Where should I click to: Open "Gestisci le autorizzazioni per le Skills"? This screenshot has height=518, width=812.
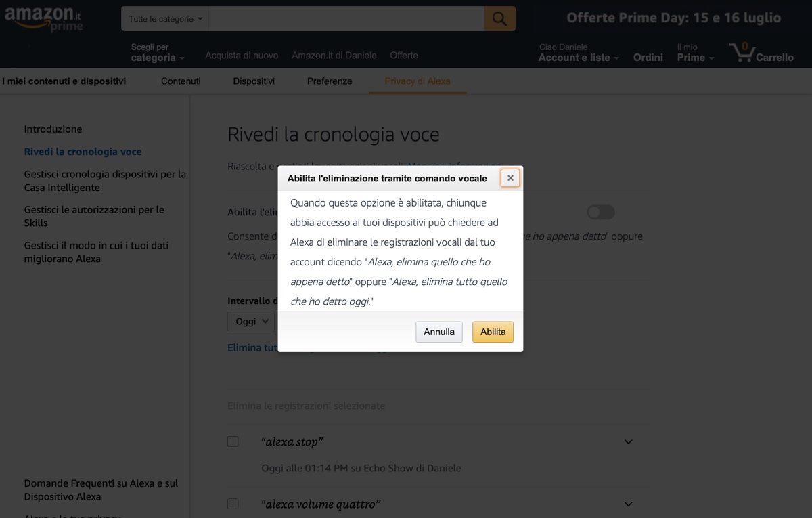pos(94,216)
